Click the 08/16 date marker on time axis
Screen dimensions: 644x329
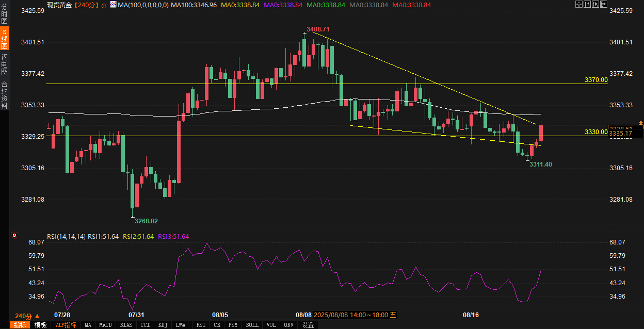tap(471, 315)
